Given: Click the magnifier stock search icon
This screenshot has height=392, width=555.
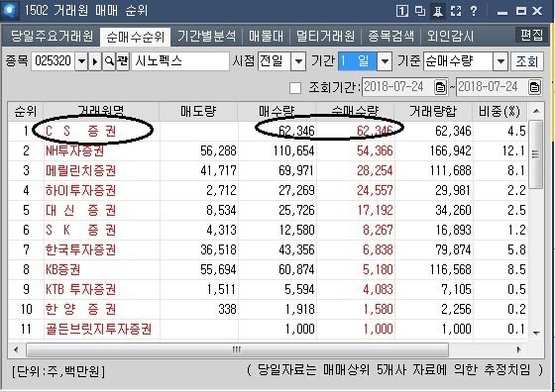Looking at the screenshot, I should (109, 61).
